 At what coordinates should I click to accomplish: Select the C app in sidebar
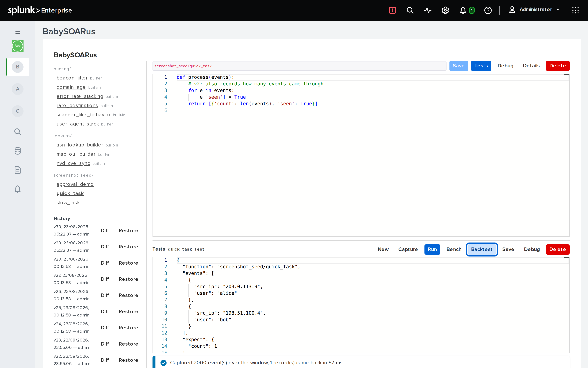[17, 111]
